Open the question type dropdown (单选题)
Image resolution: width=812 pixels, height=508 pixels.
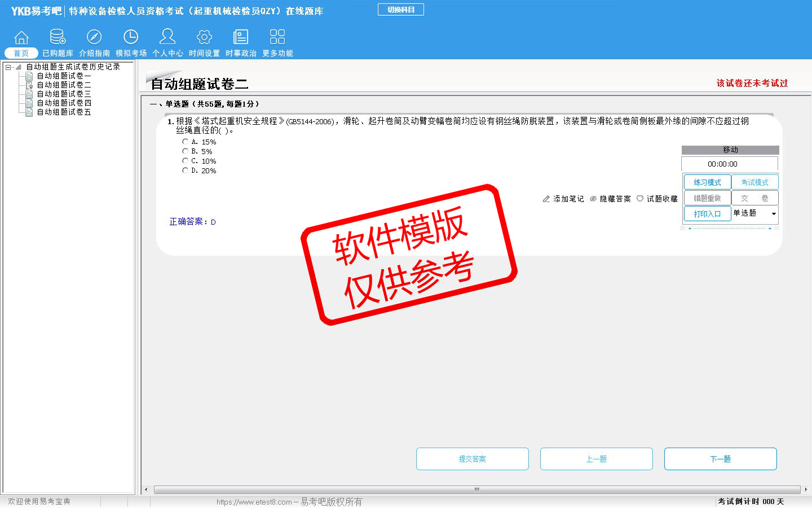point(773,214)
